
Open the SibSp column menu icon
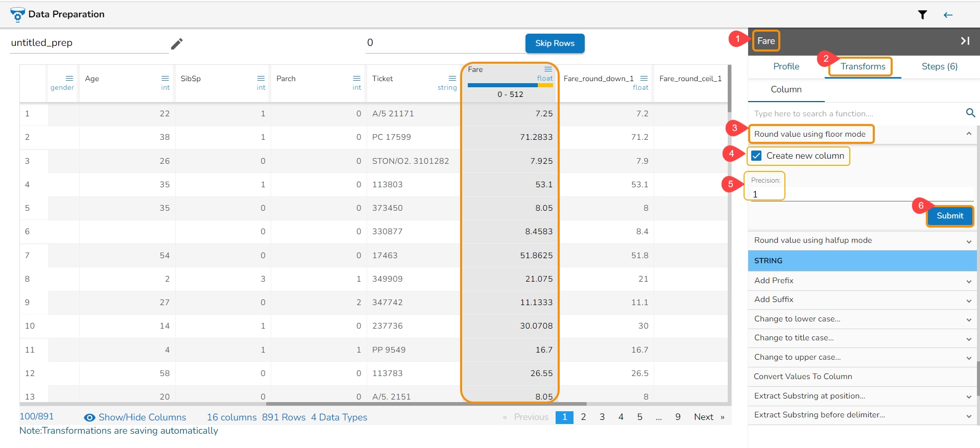[261, 79]
